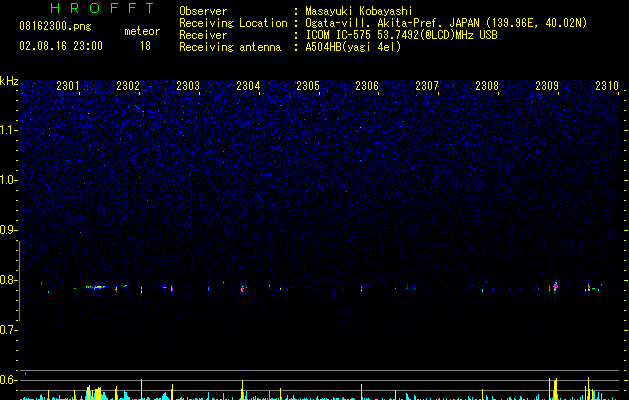Click the tallest yellow level bar near 2309
This screenshot has width=629, height=400.
[x=556, y=388]
